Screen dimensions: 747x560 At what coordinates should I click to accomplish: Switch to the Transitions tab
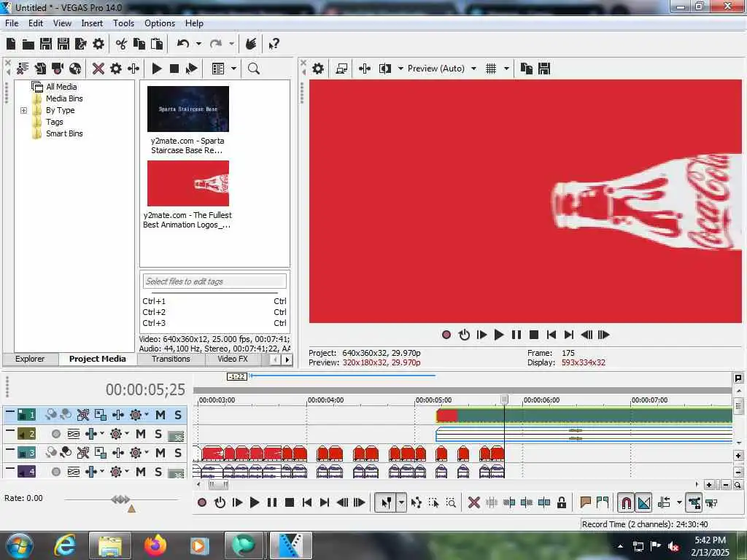pos(171,359)
